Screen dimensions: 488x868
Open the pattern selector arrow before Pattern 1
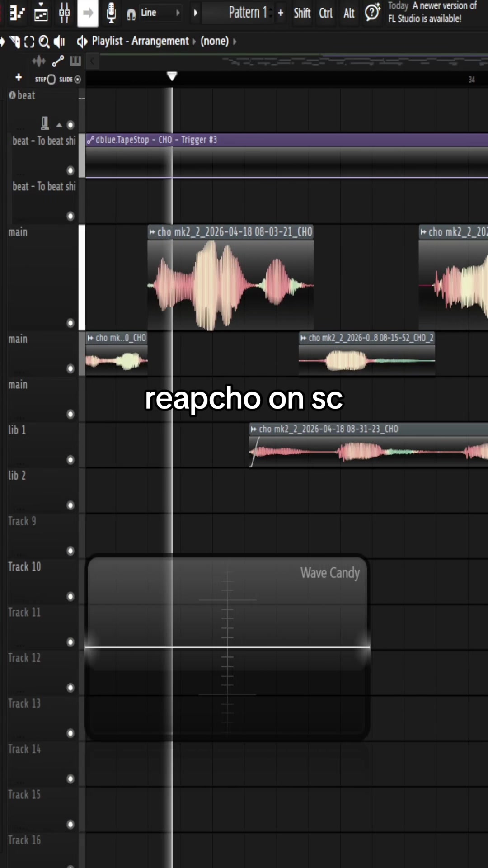click(x=196, y=13)
